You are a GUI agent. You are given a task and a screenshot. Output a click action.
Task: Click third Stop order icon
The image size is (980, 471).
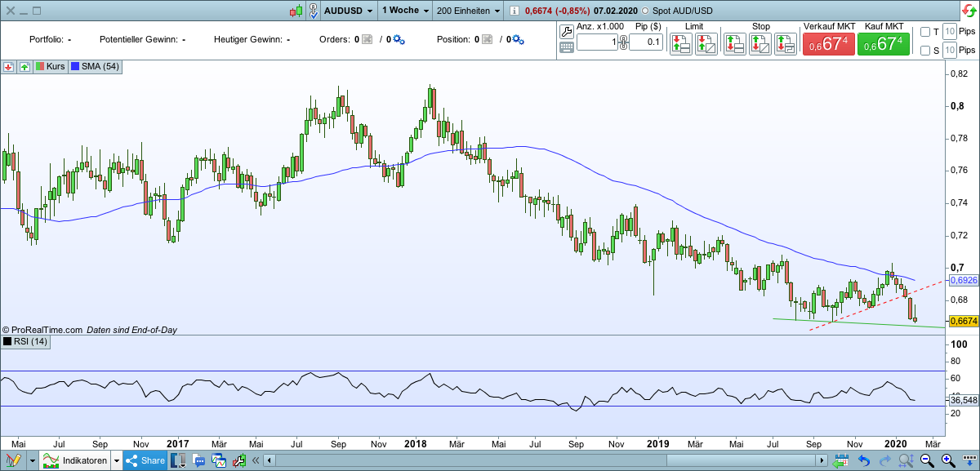tap(786, 44)
